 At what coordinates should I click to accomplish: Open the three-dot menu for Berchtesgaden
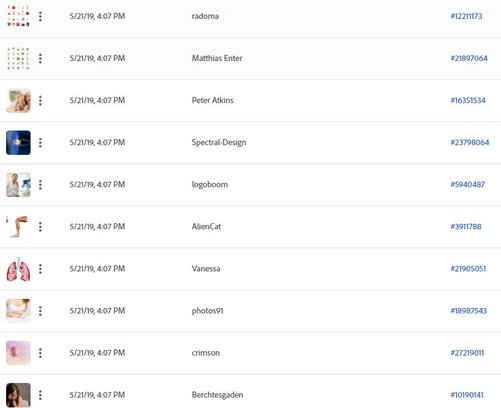point(40,395)
